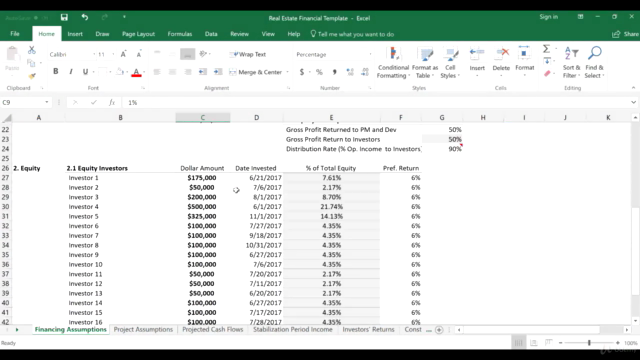The image size is (640, 360).
Task: Apply comma style
Action: (334, 72)
